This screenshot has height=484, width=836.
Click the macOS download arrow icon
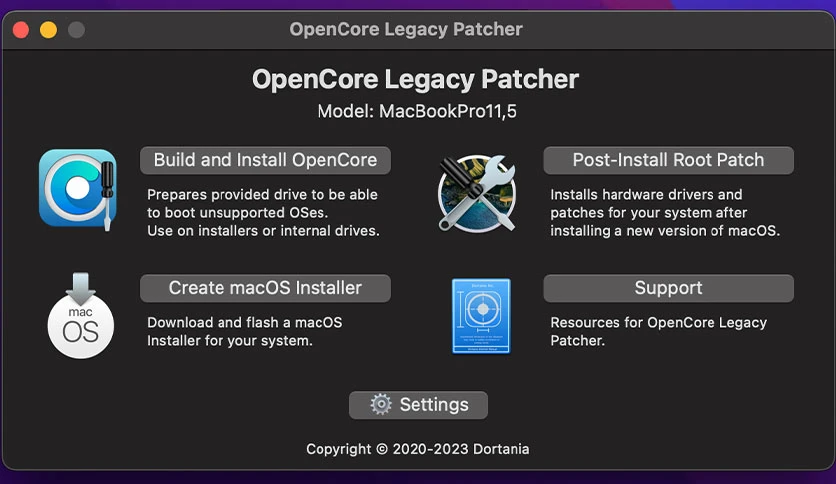[x=81, y=315]
